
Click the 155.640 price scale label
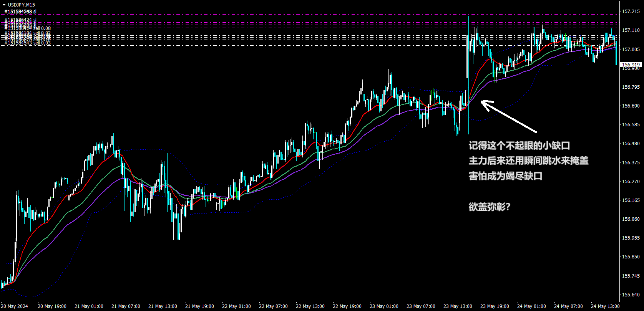630,295
